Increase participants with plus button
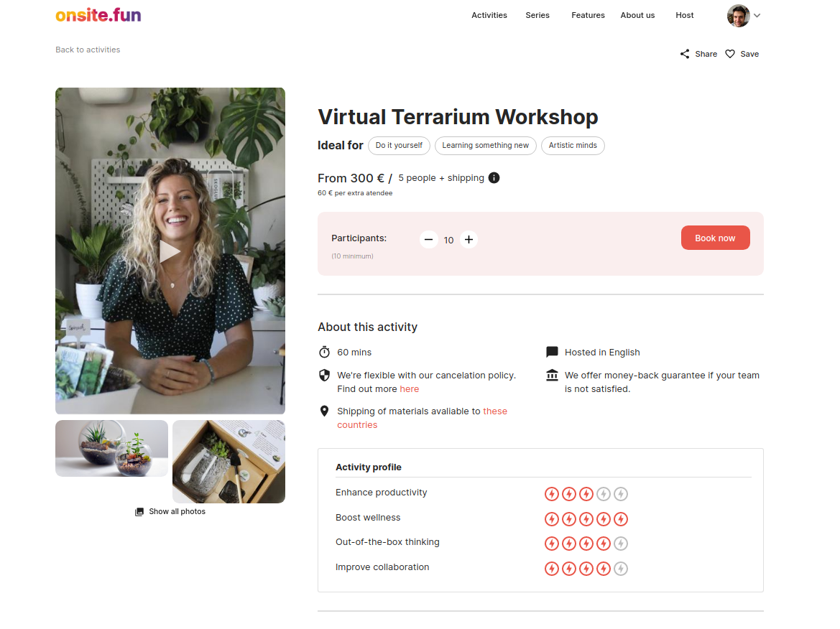This screenshot has width=840, height=629. (469, 239)
